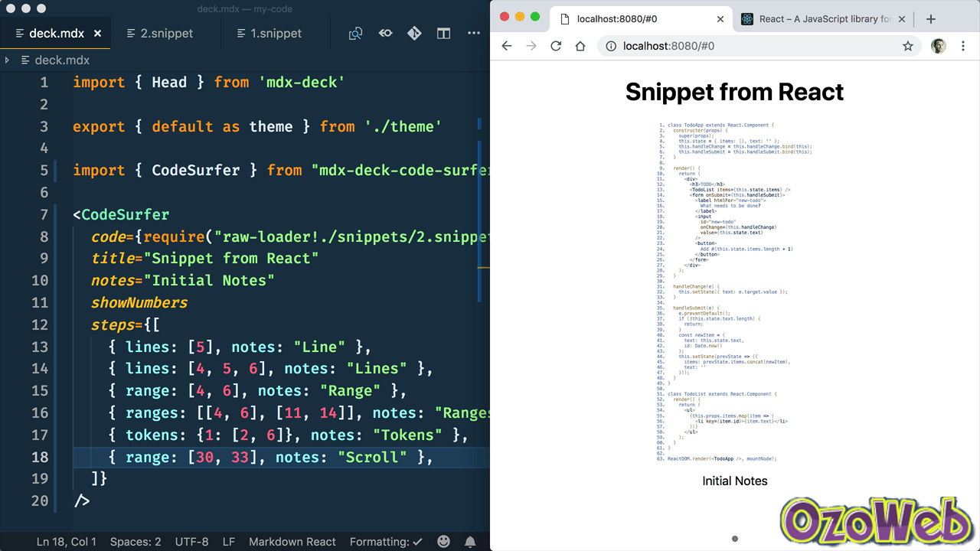Switch to the 1.snippet editor tab
This screenshot has height=551, width=980.
click(x=276, y=34)
